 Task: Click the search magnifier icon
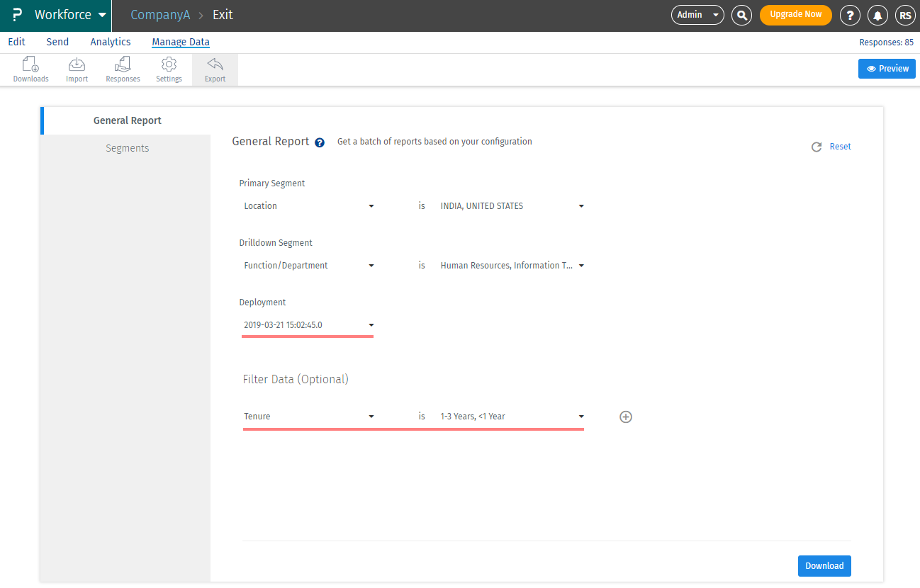tap(741, 14)
